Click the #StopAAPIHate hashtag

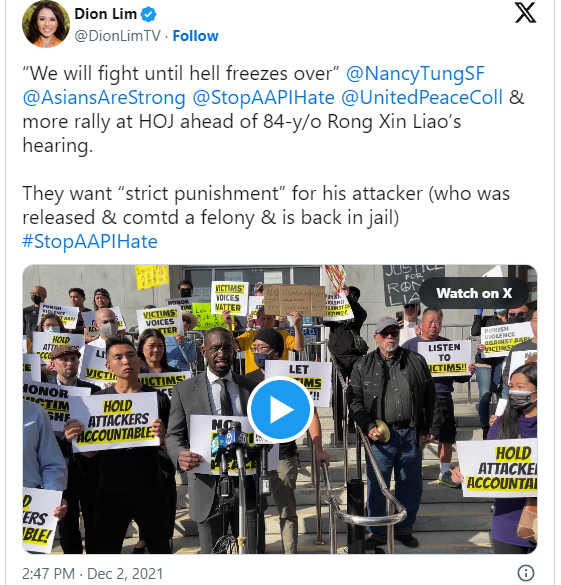[x=90, y=241]
